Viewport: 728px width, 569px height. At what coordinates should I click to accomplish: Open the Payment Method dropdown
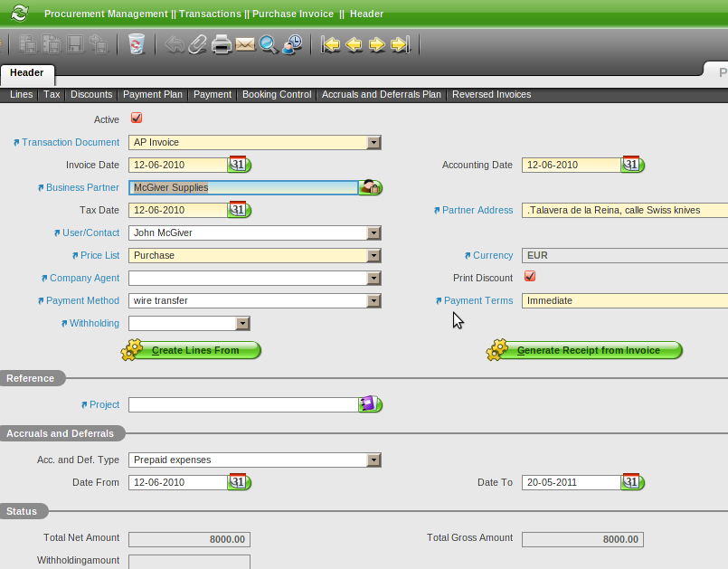(373, 300)
